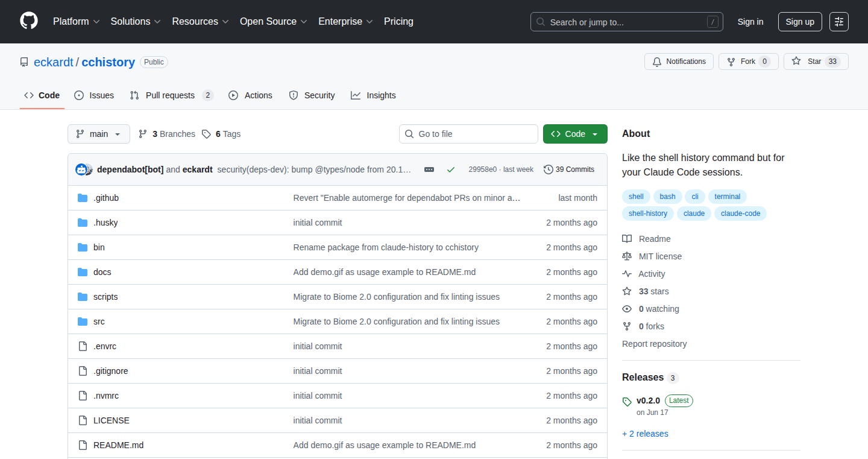This screenshot has height=459, width=868.
Task: Open the GitHub home logo
Action: coord(28,21)
